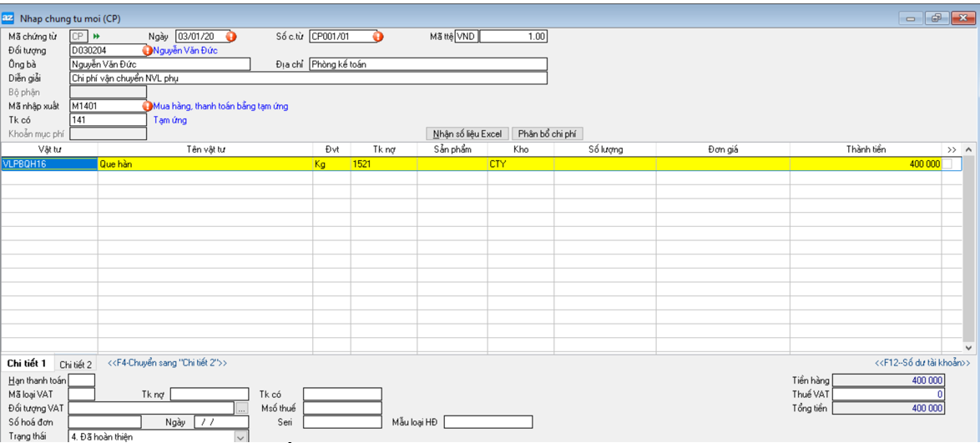Click the warning icon beside Số c.từ field
980x443 pixels.
pyautogui.click(x=377, y=37)
